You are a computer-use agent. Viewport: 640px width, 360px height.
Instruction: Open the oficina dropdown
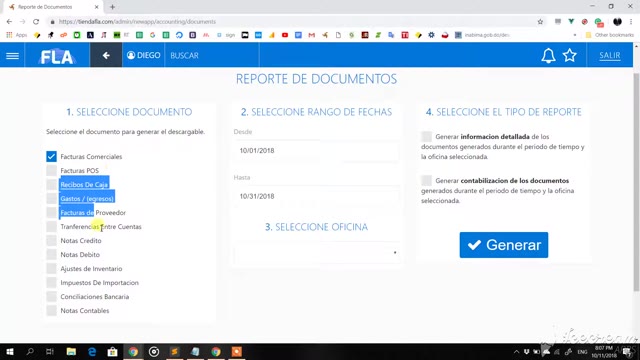click(316, 253)
